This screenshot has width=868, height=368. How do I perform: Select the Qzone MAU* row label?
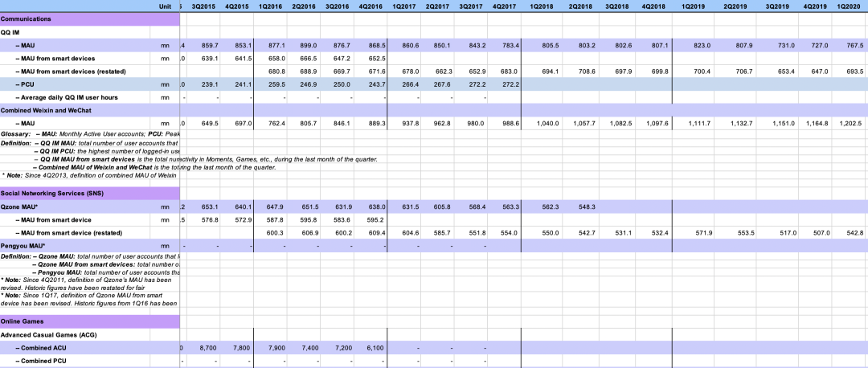pyautogui.click(x=18, y=206)
